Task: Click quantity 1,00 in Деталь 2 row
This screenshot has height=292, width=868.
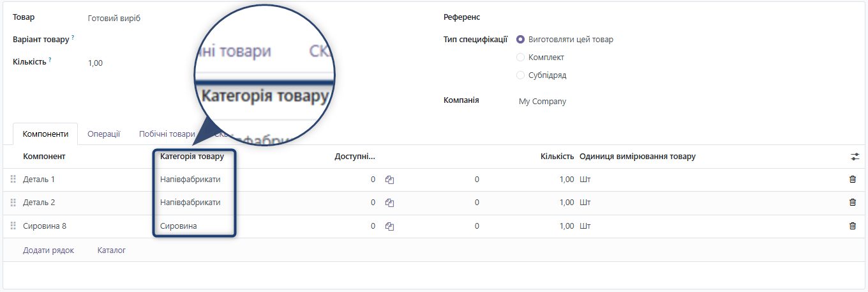Action: pos(567,203)
